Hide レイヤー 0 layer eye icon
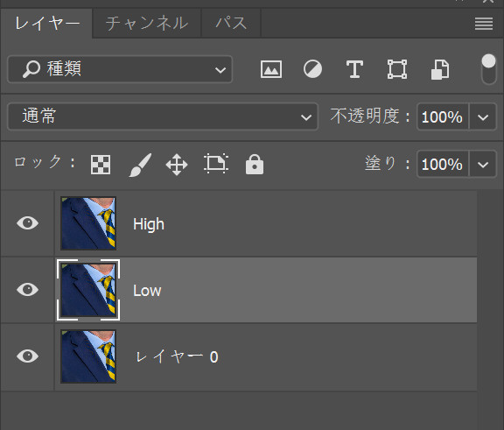The height and width of the screenshot is (430, 504). pos(28,356)
